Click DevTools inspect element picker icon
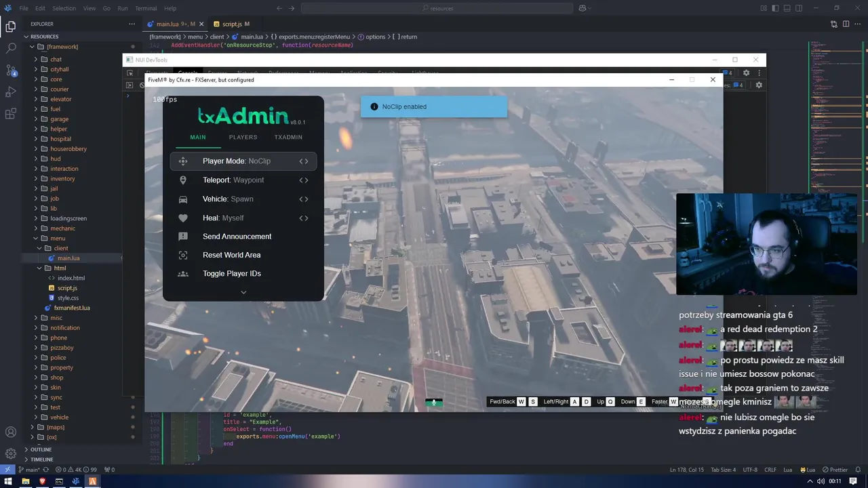 pos(130,73)
